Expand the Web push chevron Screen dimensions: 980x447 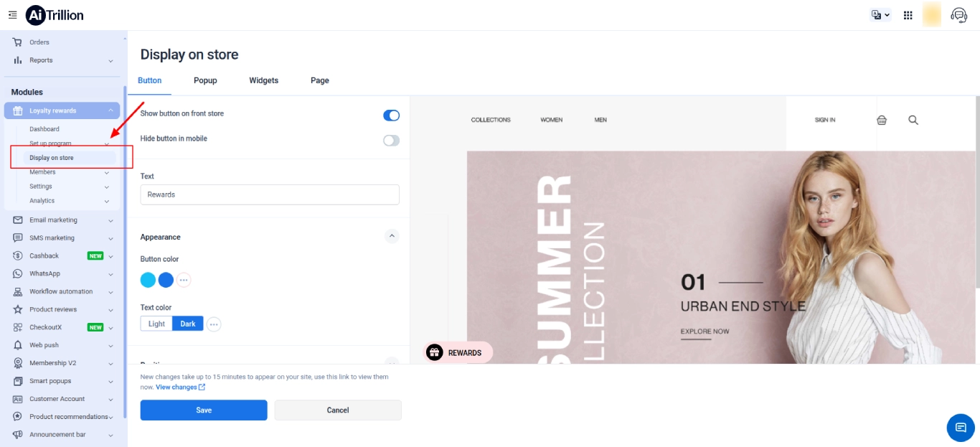[x=110, y=346]
